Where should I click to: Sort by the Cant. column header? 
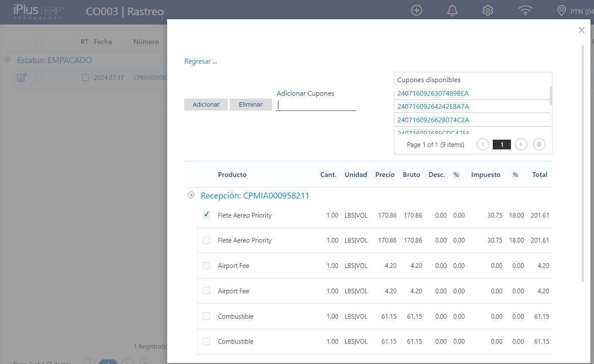click(328, 174)
